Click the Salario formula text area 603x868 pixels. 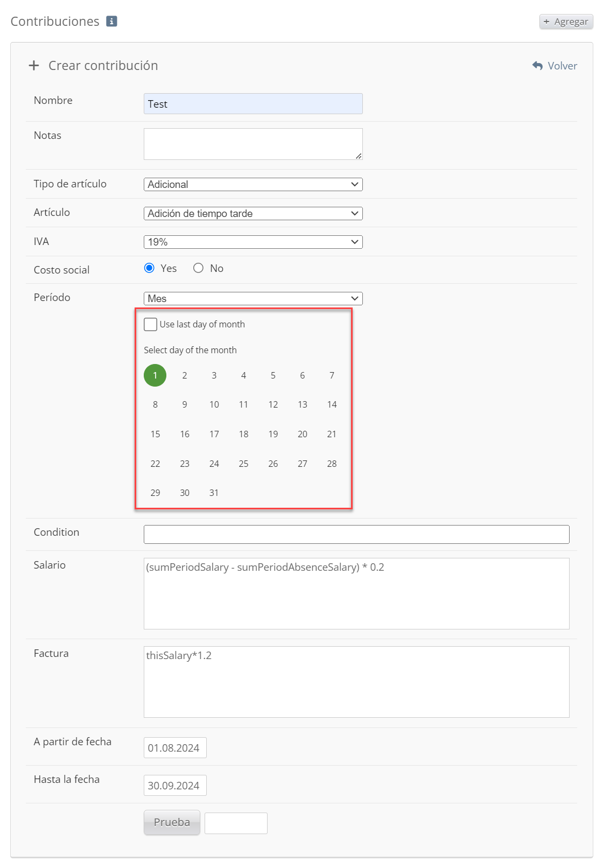pos(356,593)
